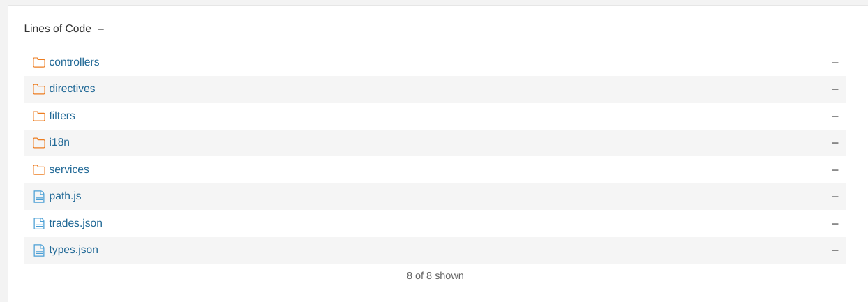
Task: Click the i18n folder icon
Action: [39, 143]
